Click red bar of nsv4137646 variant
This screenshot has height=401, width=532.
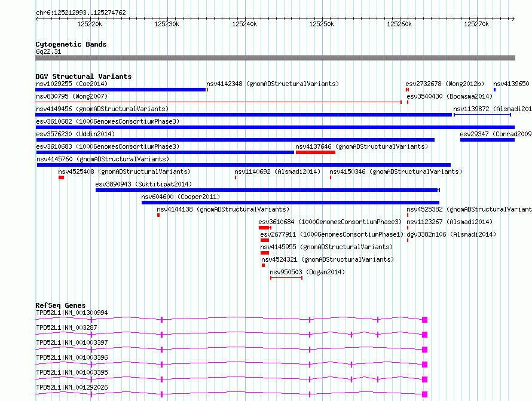point(316,152)
